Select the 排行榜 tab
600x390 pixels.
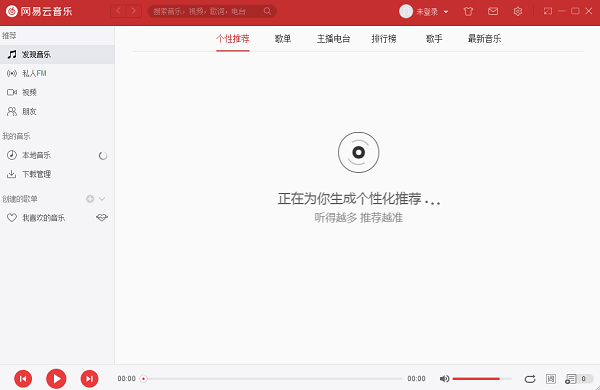(384, 39)
